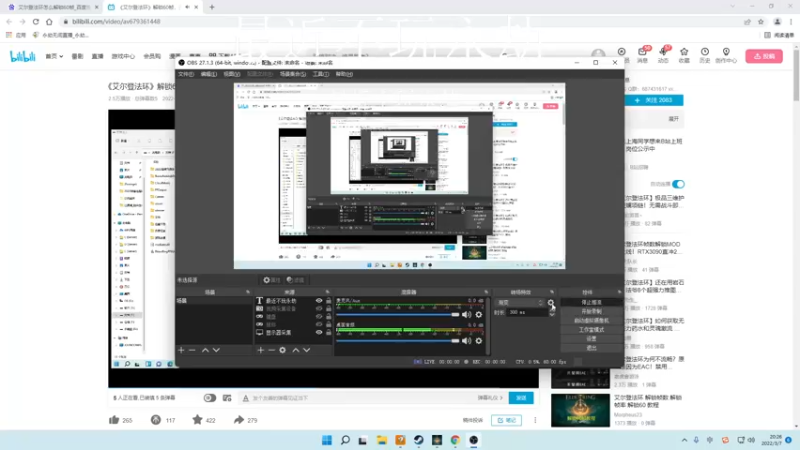The height and width of the screenshot is (450, 800).
Task: Move source down in the Sources panel
Action: [x=307, y=350]
